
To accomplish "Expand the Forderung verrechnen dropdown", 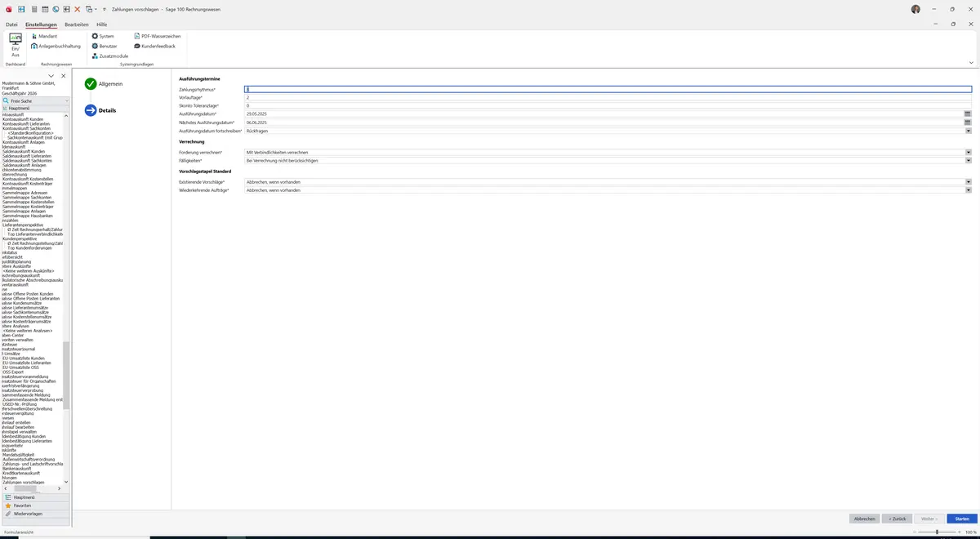I will (968, 152).
